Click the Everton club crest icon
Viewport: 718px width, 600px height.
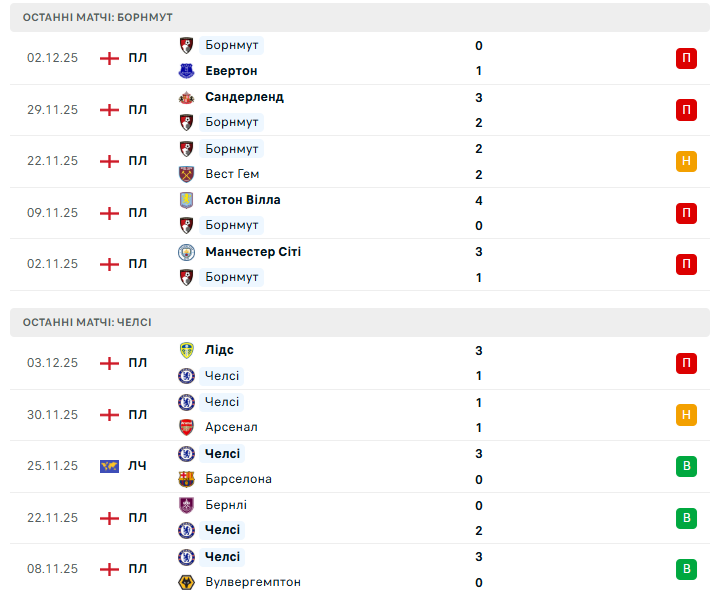[186, 71]
